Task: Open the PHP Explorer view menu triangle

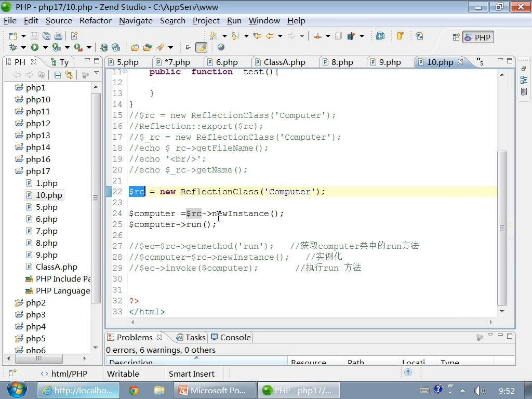Action: [97, 73]
